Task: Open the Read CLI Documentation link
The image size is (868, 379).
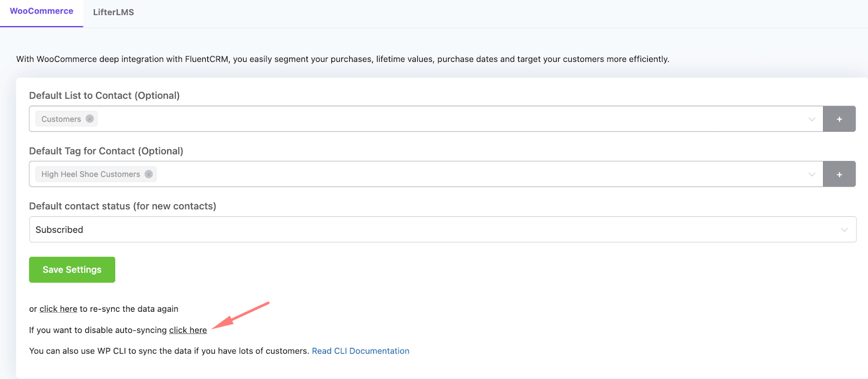Action: [360, 351]
